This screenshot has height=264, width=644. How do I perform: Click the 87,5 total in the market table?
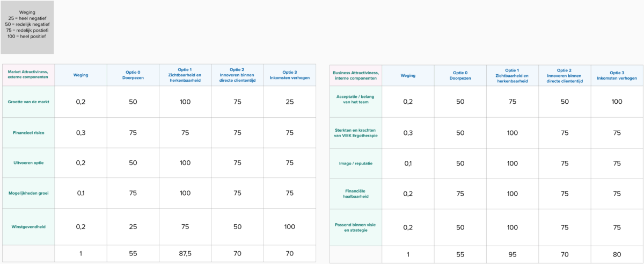185,254
